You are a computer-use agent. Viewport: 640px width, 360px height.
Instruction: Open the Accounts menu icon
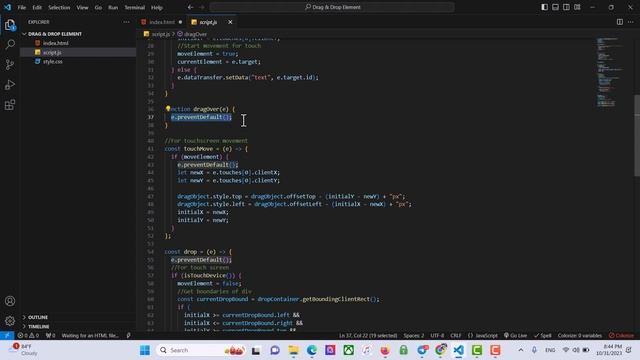click(10, 301)
